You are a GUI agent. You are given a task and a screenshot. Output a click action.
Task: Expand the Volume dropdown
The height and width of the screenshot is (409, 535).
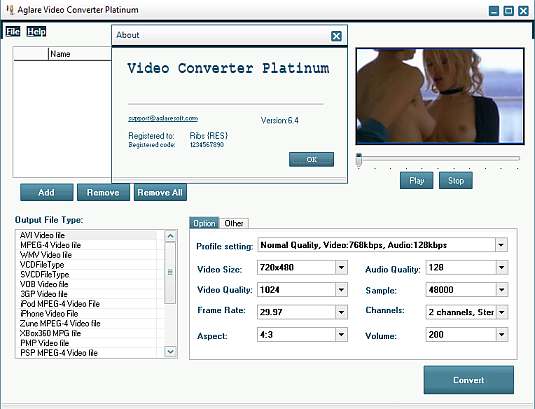(502, 335)
